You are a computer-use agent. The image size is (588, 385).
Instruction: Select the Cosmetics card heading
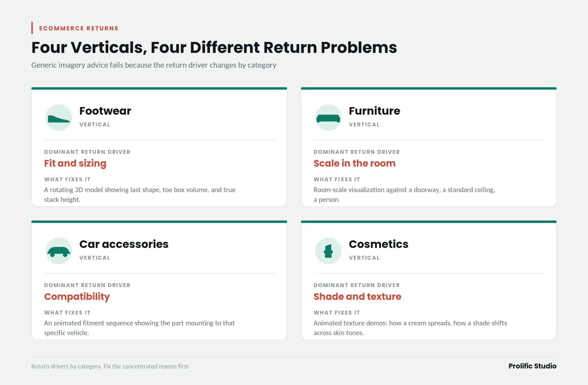pyautogui.click(x=378, y=244)
